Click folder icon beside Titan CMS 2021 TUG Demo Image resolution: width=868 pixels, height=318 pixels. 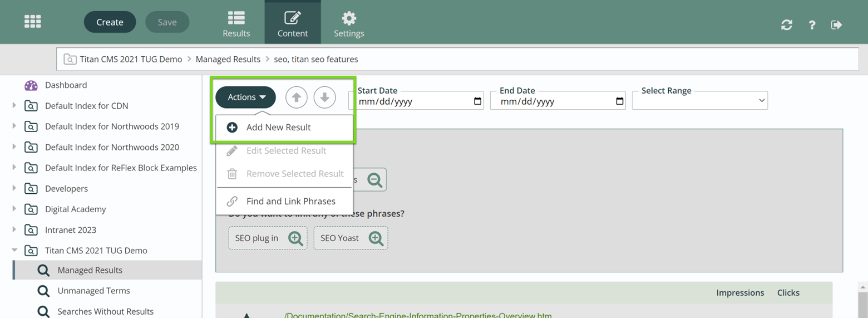pos(31,251)
